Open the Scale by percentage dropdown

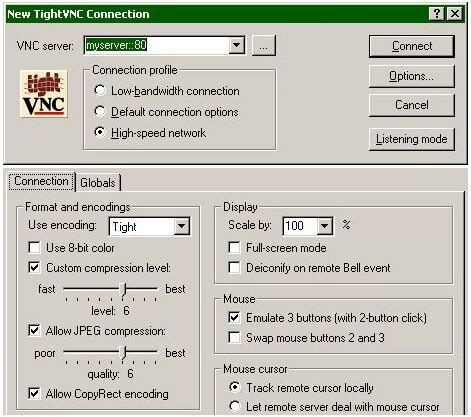click(324, 227)
